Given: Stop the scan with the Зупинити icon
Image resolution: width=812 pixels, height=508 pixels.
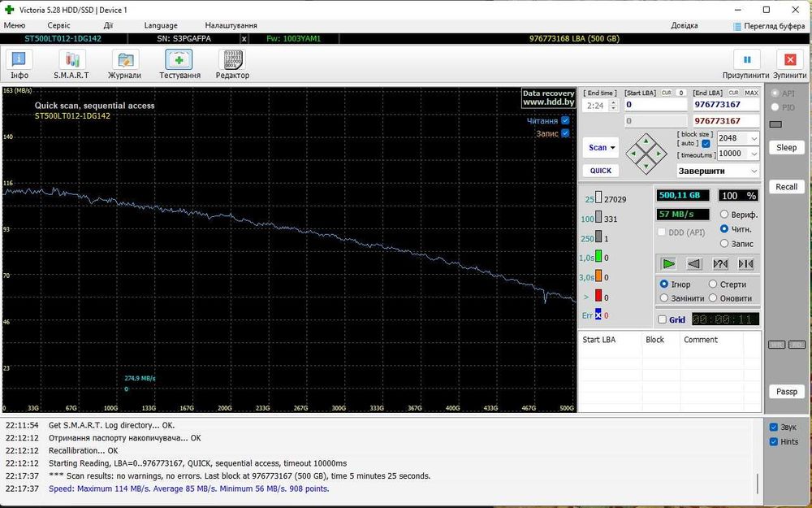Looking at the screenshot, I should click(x=789, y=60).
